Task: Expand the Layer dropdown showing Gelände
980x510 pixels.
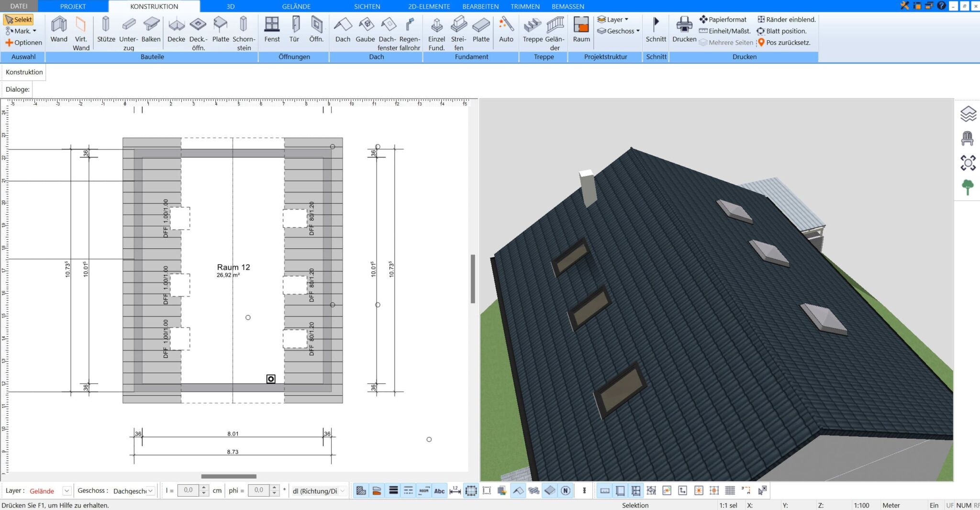Action: pyautogui.click(x=67, y=491)
